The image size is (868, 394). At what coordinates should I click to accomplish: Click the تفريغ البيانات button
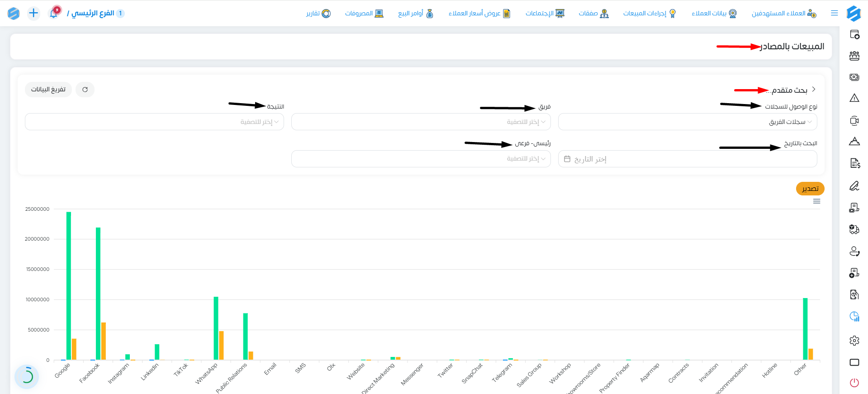tap(48, 90)
